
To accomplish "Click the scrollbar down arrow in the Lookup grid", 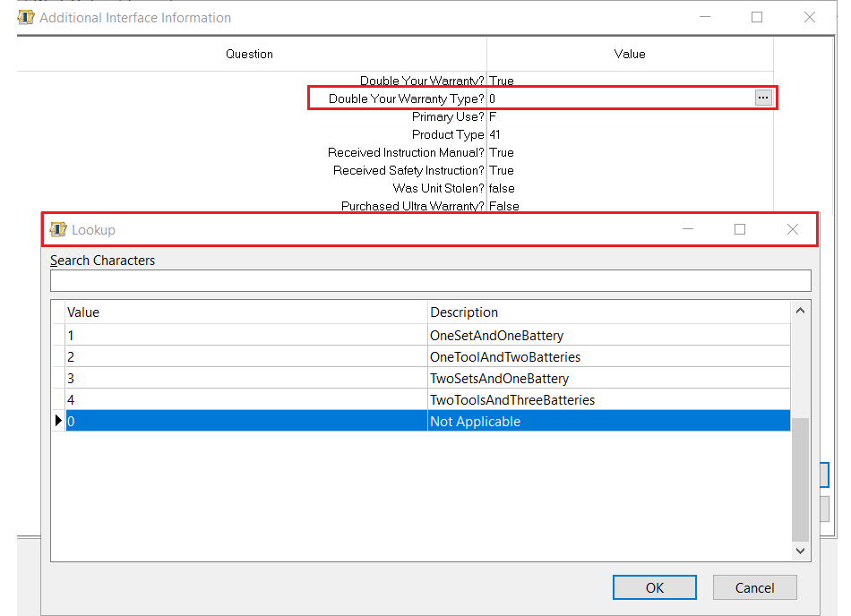I will 800,551.
